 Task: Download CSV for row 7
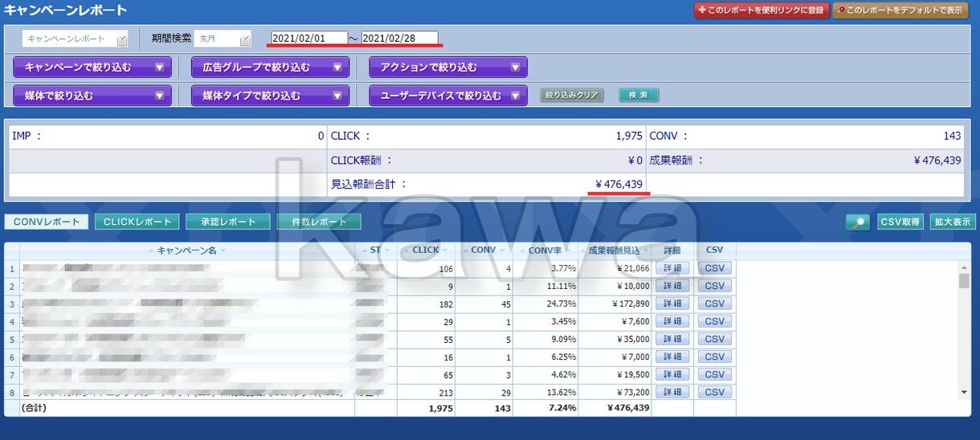(x=714, y=374)
